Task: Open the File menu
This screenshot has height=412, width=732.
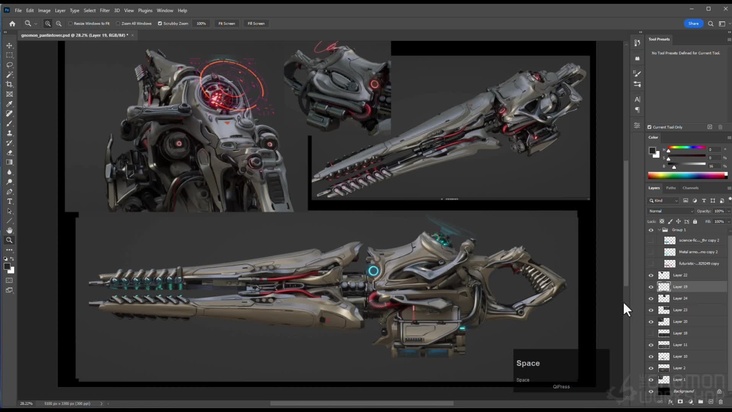Action: 18,10
